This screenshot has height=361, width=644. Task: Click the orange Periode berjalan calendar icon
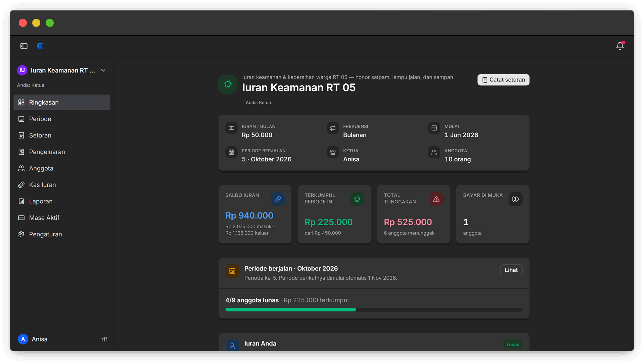(x=232, y=271)
